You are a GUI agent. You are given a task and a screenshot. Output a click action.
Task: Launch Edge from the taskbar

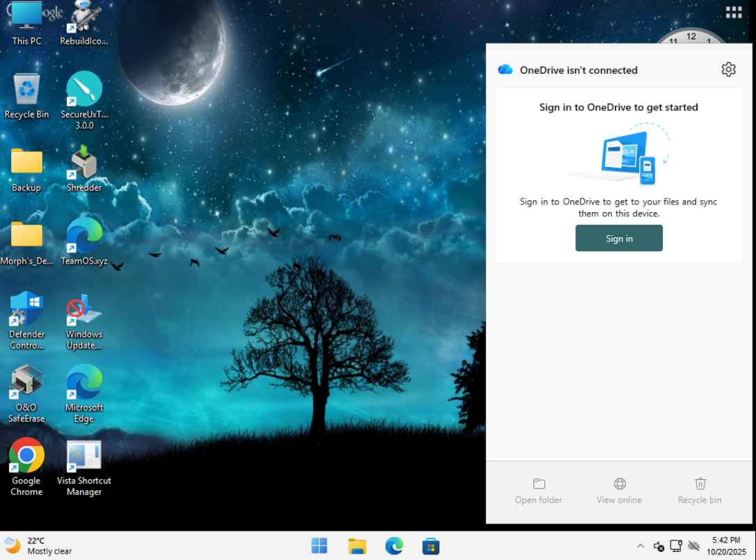click(x=394, y=546)
